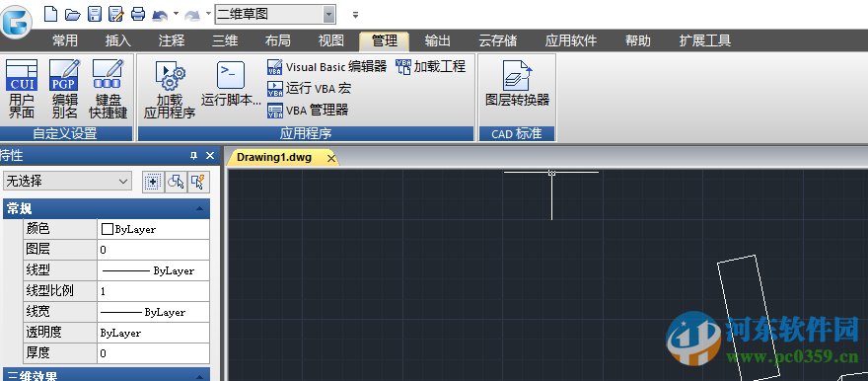868x381 pixels.
Task: Click the quick select icon in 特性 panel
Action: (198, 181)
